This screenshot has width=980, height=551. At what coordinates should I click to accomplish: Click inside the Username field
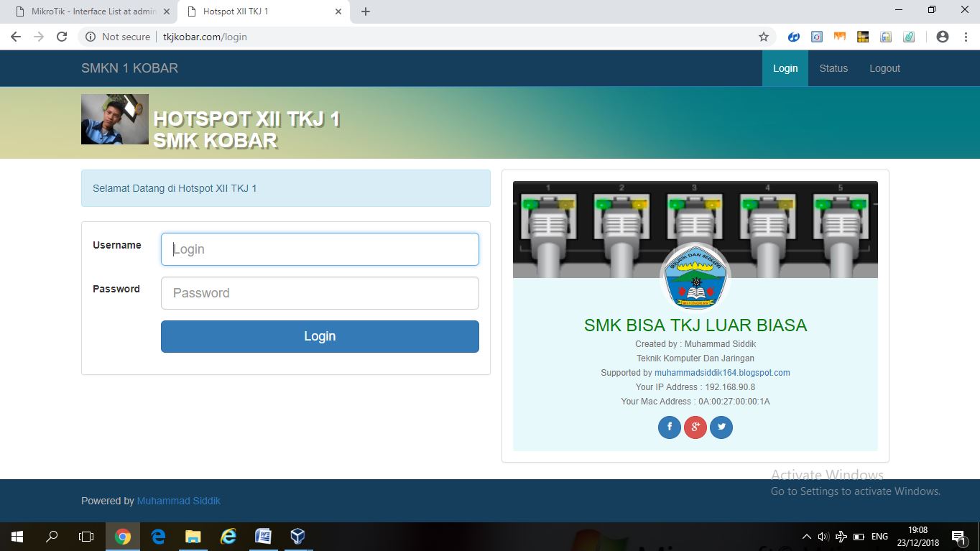pos(319,249)
